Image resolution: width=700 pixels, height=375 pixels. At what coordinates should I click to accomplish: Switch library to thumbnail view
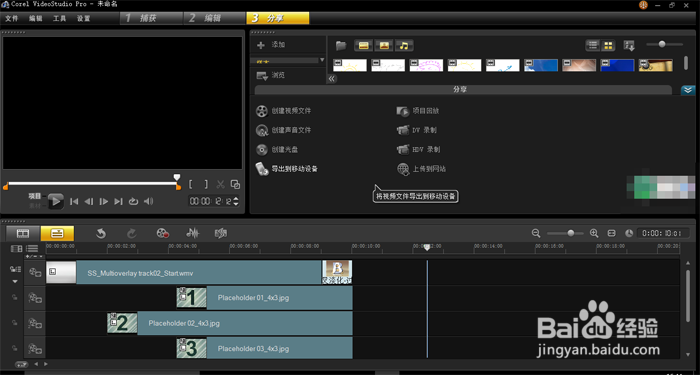pyautogui.click(x=608, y=45)
